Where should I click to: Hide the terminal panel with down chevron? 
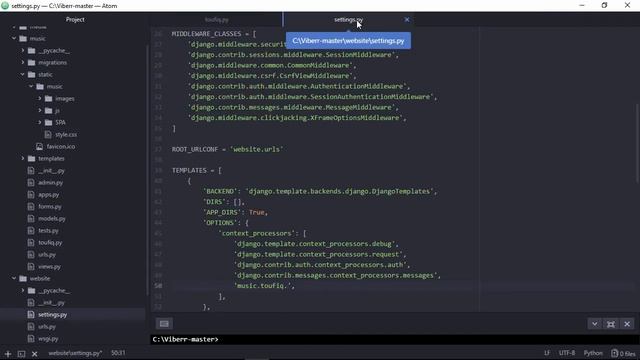[594, 324]
